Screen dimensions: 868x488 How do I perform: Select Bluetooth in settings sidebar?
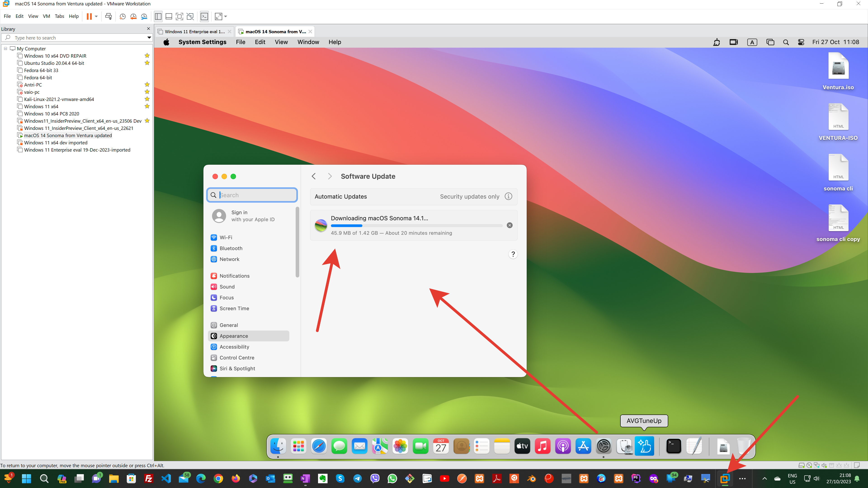point(248,248)
